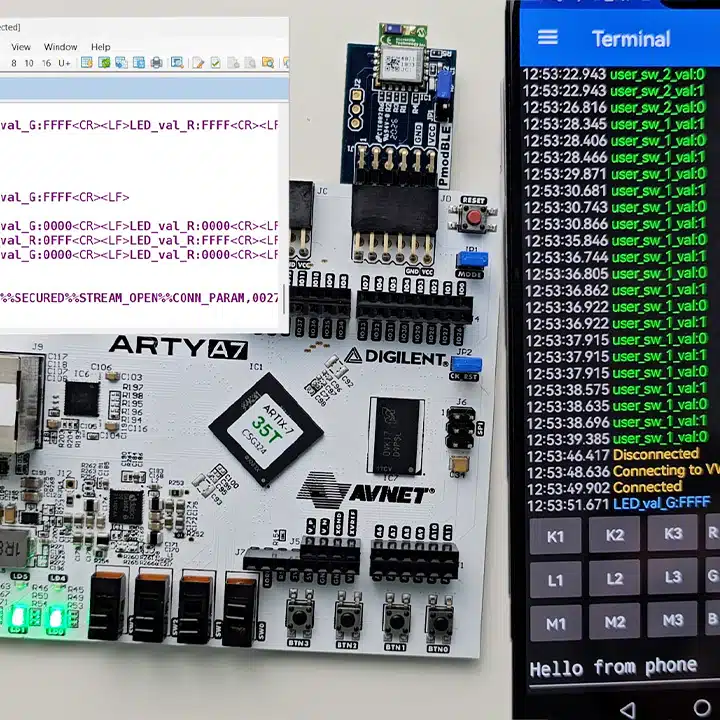Image resolution: width=720 pixels, height=720 pixels.
Task: Click the folder with magnifier search icon
Action: (x=268, y=63)
